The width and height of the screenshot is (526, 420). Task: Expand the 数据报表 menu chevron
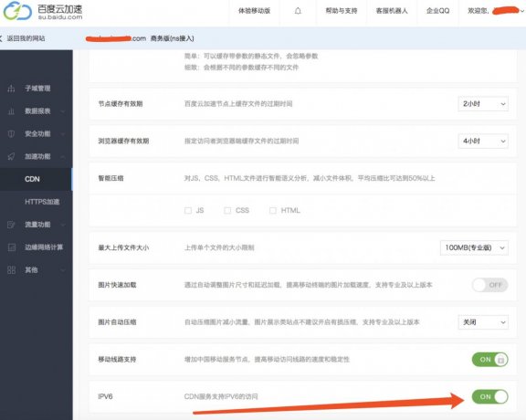pyautogui.click(x=63, y=111)
